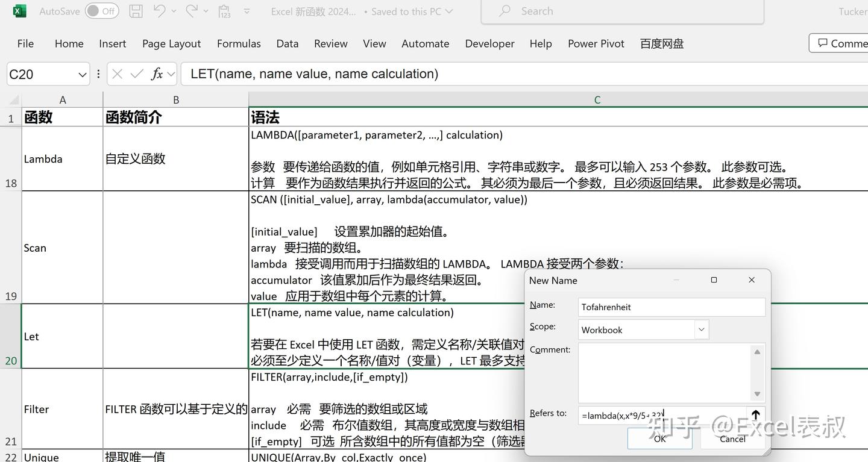Undo the last action
The height and width of the screenshot is (462, 868).
point(160,11)
